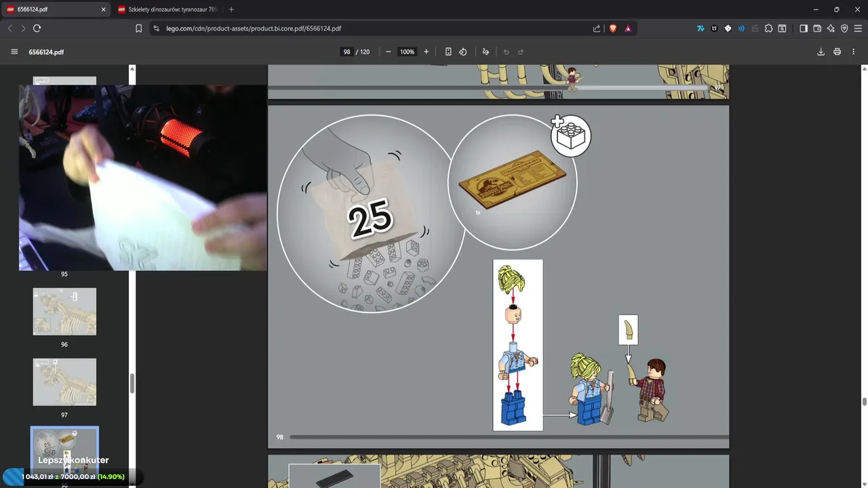The height and width of the screenshot is (488, 868).
Task: Close the 6566124.pdf tab
Action: [103, 9]
